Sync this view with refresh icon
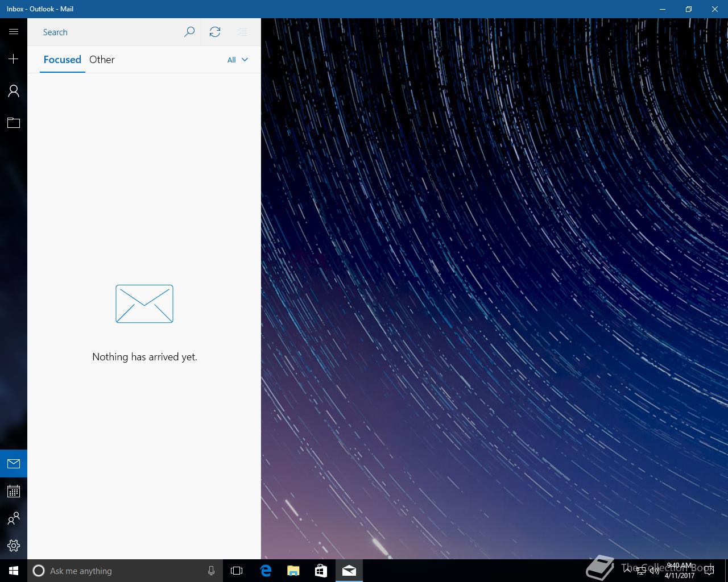 (215, 32)
